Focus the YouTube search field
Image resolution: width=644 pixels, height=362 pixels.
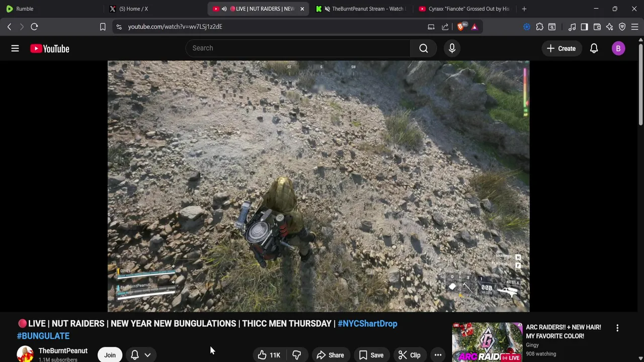[x=298, y=48]
